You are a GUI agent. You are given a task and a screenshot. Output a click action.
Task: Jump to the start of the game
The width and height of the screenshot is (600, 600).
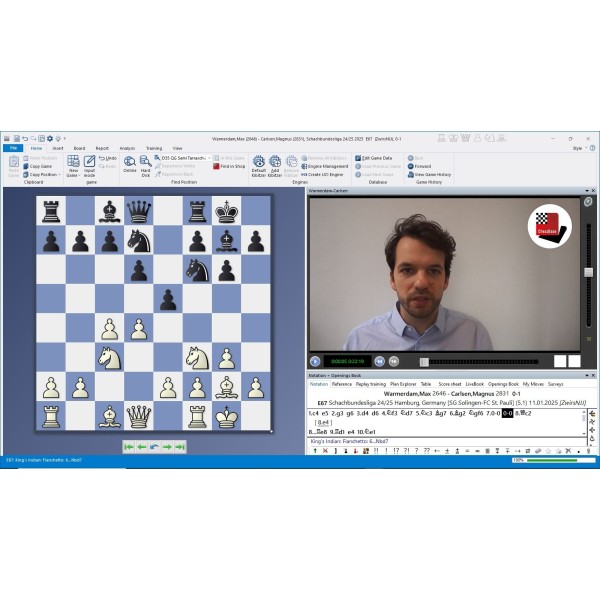pos(128,447)
